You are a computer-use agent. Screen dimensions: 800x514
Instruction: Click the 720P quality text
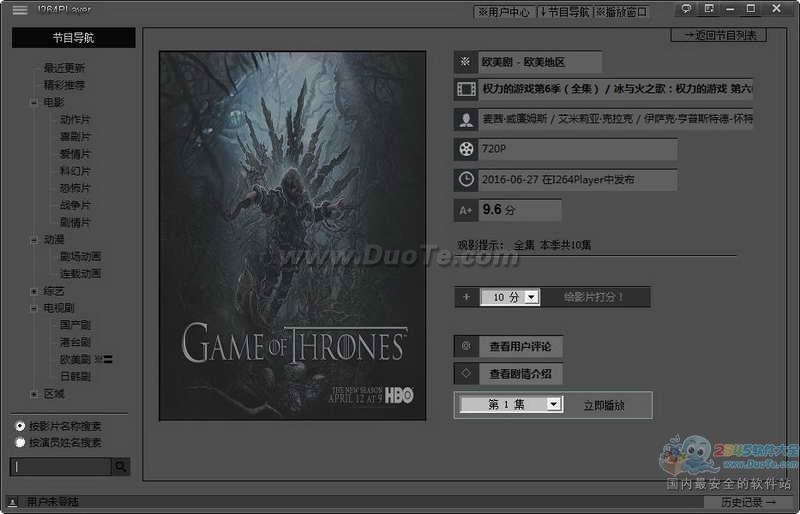point(493,149)
